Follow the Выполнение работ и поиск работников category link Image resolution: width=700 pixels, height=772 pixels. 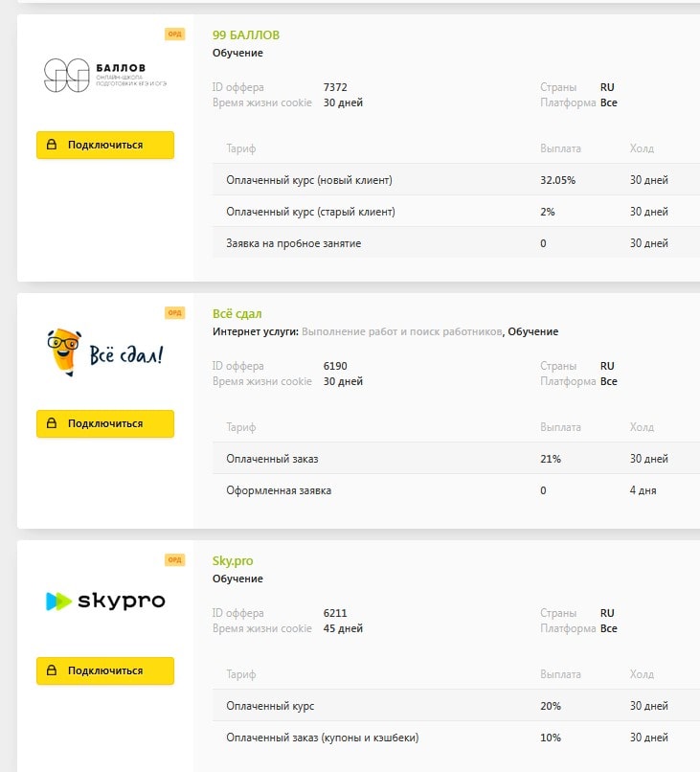click(401, 331)
